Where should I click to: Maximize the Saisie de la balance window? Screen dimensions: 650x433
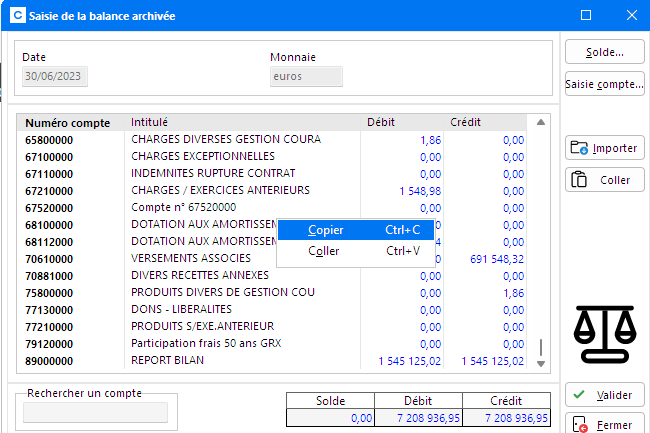(586, 15)
